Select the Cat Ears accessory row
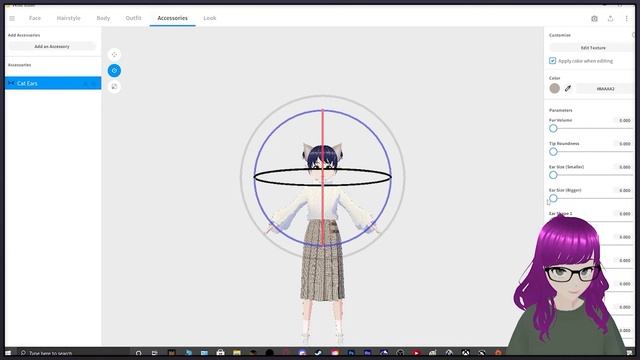The image size is (640, 360). pyautogui.click(x=53, y=83)
